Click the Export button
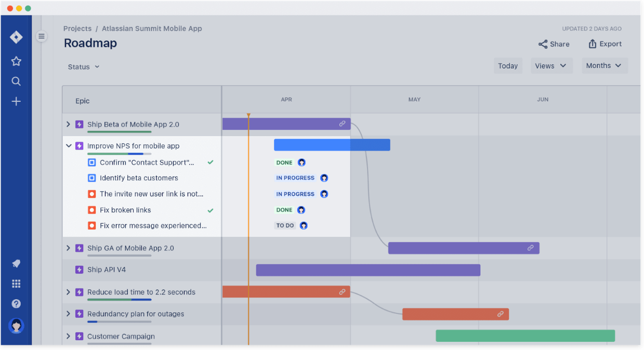This screenshot has width=644, height=350. click(x=605, y=44)
